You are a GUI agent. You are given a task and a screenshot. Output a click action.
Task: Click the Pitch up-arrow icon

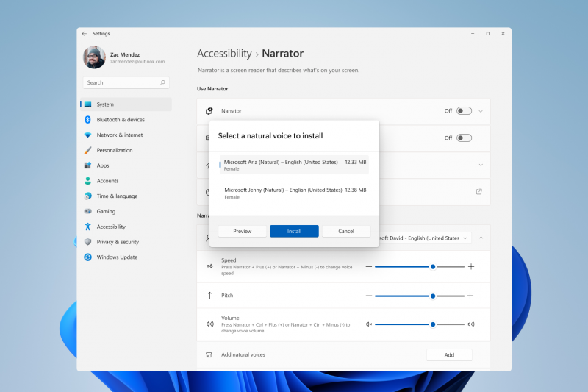point(209,295)
